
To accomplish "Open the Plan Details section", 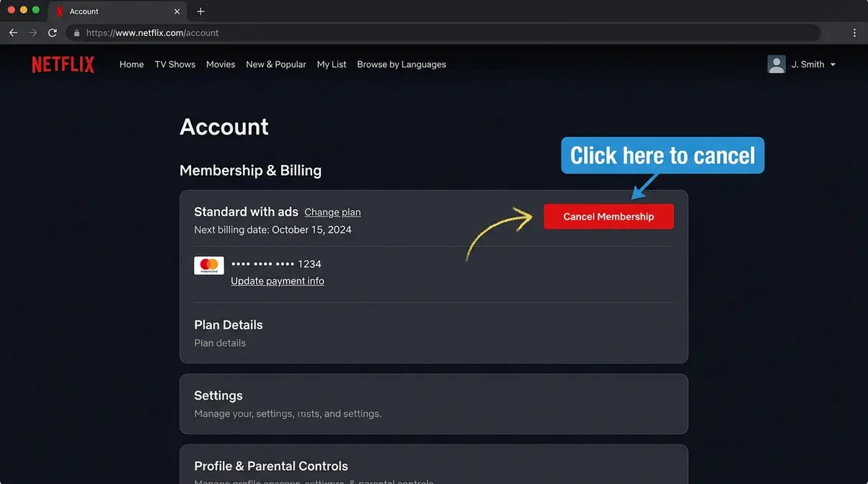I will coord(229,325).
